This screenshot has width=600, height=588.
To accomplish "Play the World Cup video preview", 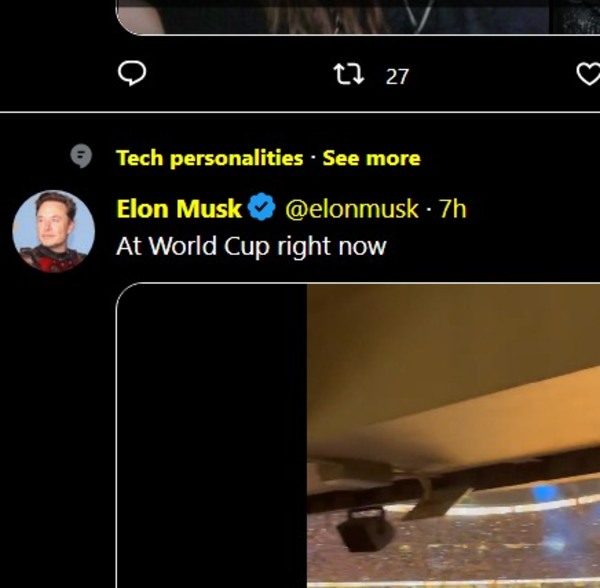I will pyautogui.click(x=358, y=435).
